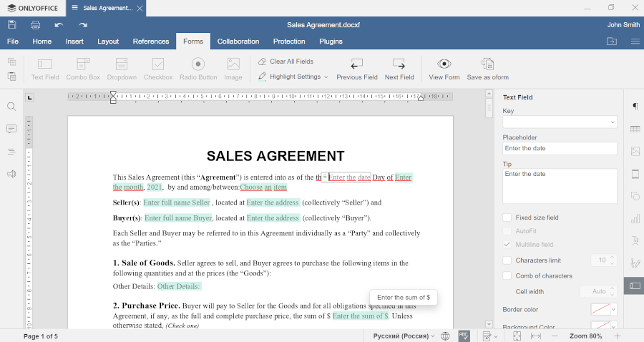Undo the last action
This screenshot has width=644, height=342.
[x=59, y=25]
